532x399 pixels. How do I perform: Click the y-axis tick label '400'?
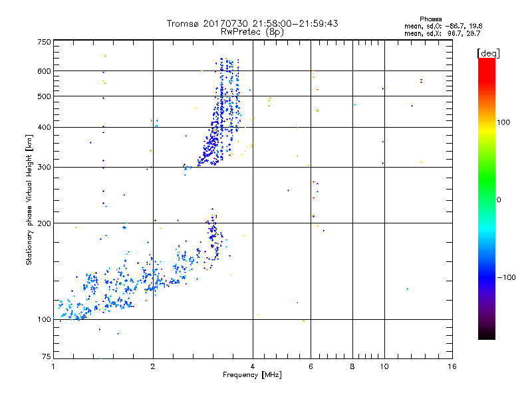pos(44,127)
